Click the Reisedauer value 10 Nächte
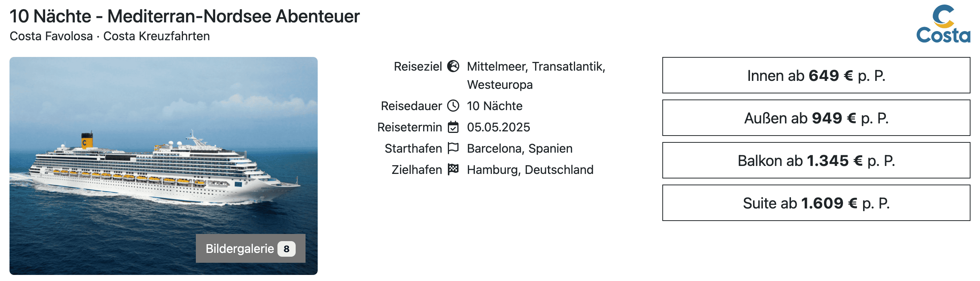 tap(495, 106)
